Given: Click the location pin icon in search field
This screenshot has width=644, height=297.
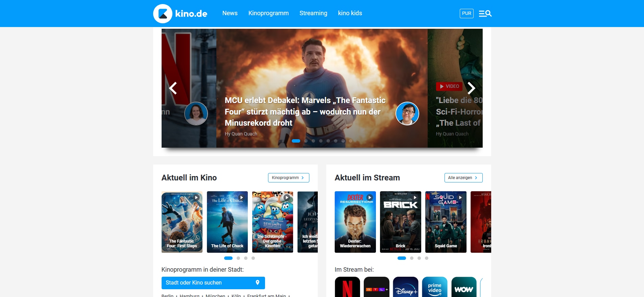Looking at the screenshot, I should [x=258, y=282].
